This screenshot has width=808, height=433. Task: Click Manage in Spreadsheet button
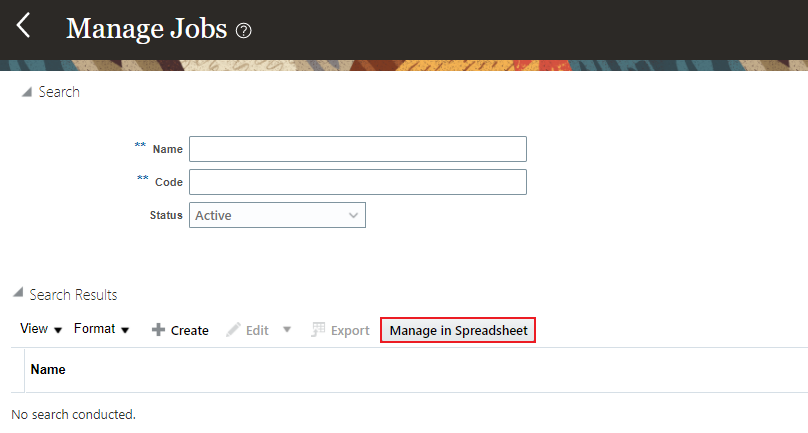tap(458, 330)
